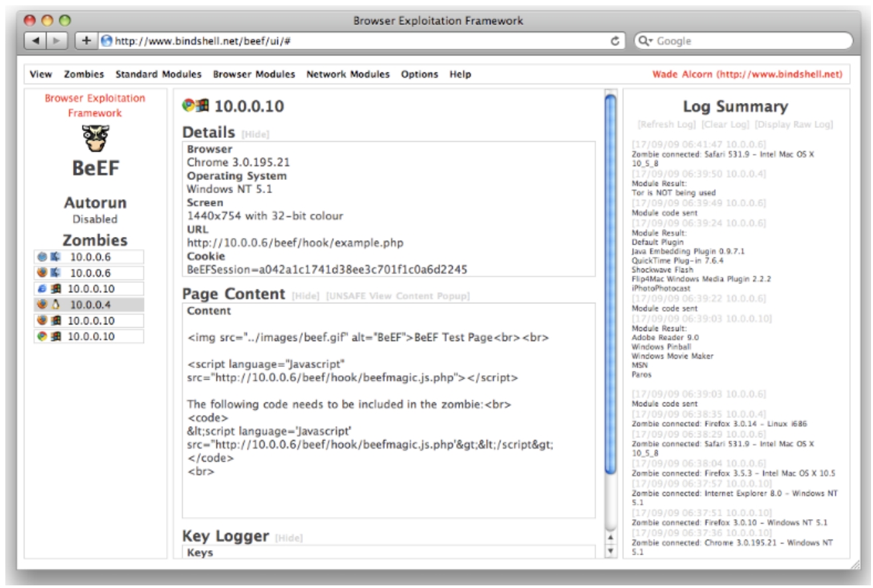
Task: Click the BeEF cow logo
Action: coord(96,137)
